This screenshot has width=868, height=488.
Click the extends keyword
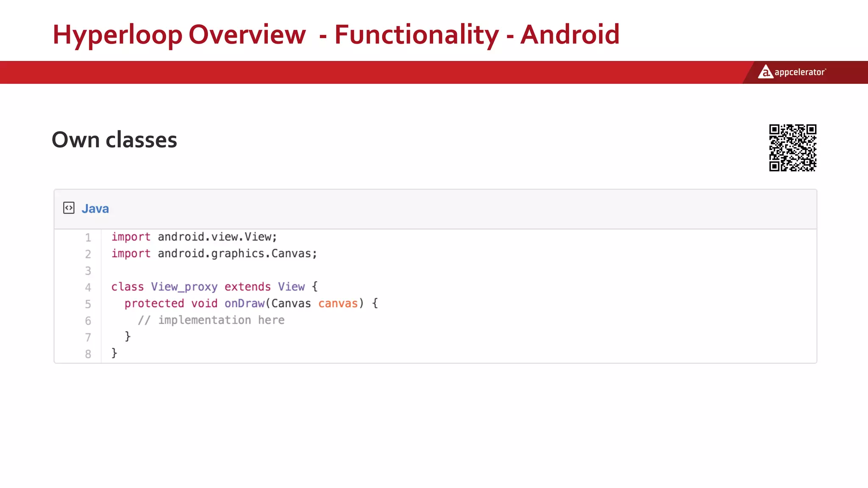248,287
